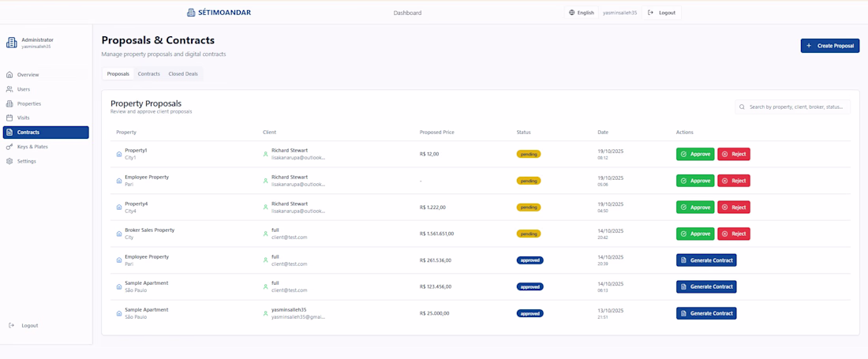
Task: Click the Keys & Plates key icon
Action: pyautogui.click(x=9, y=147)
